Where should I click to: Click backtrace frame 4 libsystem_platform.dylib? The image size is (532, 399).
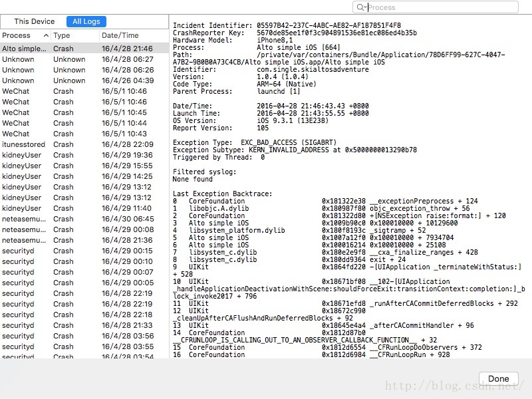click(x=299, y=230)
